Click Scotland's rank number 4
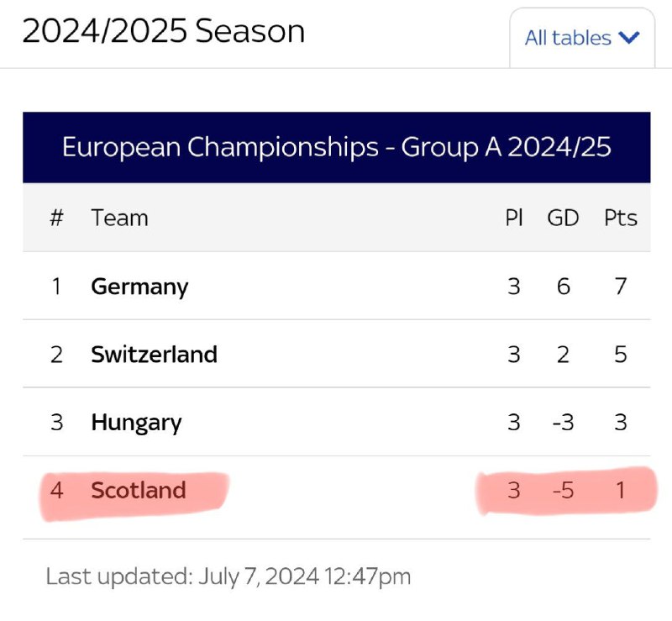The height and width of the screenshot is (621, 672). (x=56, y=490)
